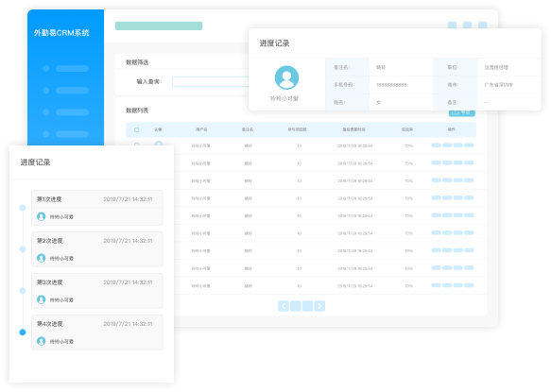Click first sidebar menu item dot icon

click(46, 69)
